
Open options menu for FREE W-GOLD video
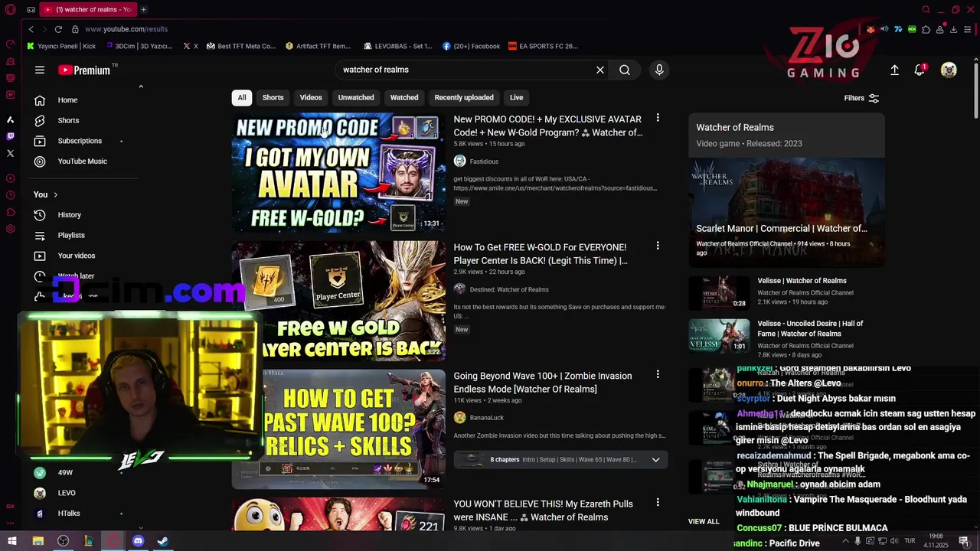point(658,246)
